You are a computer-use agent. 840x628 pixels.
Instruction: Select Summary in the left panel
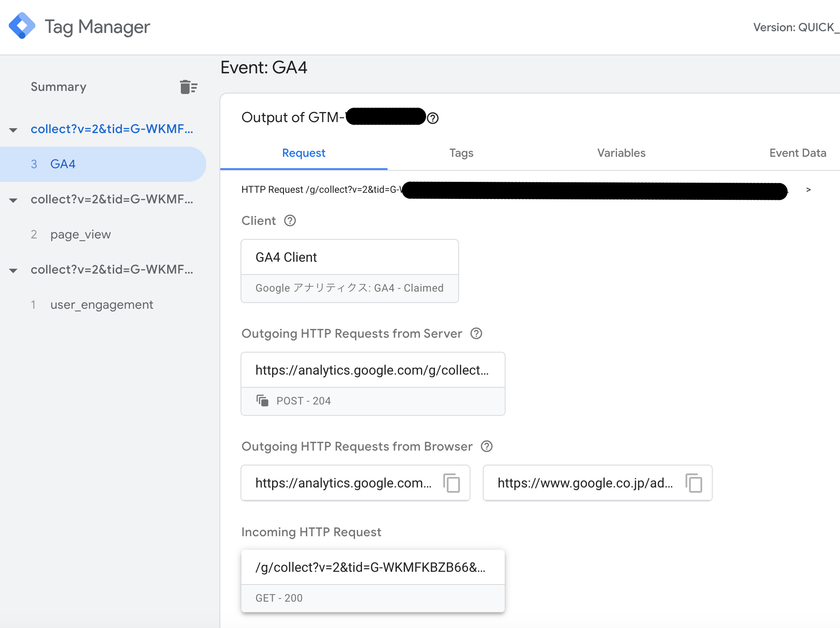tap(58, 87)
